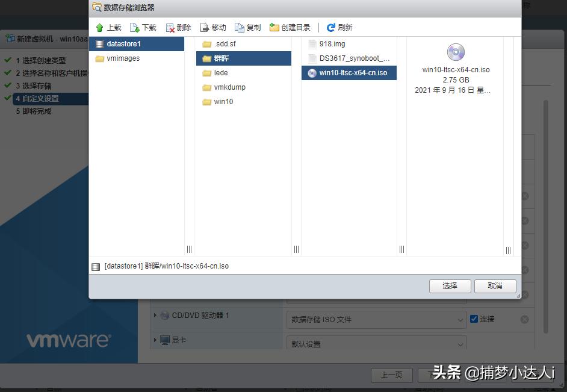Click the 刷新 refresh icon
Image resolution: width=567 pixels, height=392 pixels.
[330, 26]
